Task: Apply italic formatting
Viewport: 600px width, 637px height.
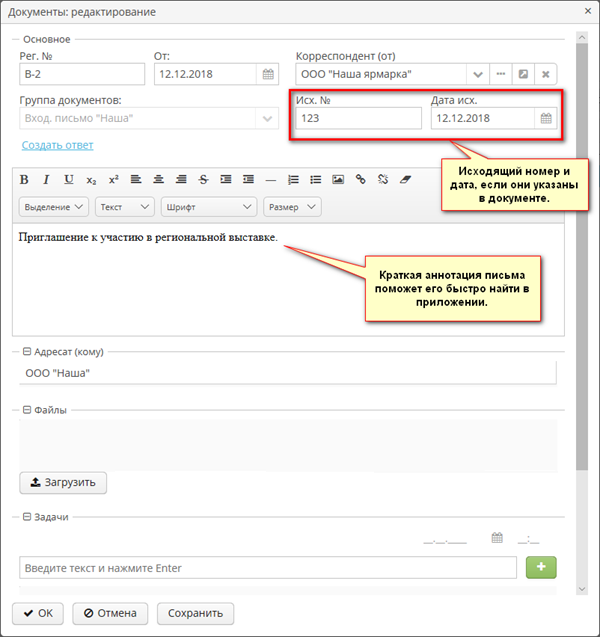Action: pos(45,180)
